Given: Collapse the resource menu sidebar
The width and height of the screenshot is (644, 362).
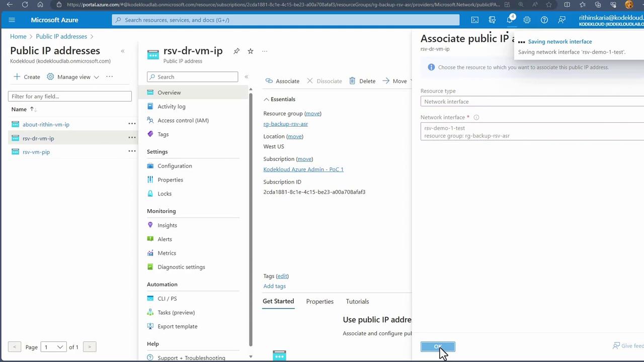Looking at the screenshot, I should [x=246, y=77].
